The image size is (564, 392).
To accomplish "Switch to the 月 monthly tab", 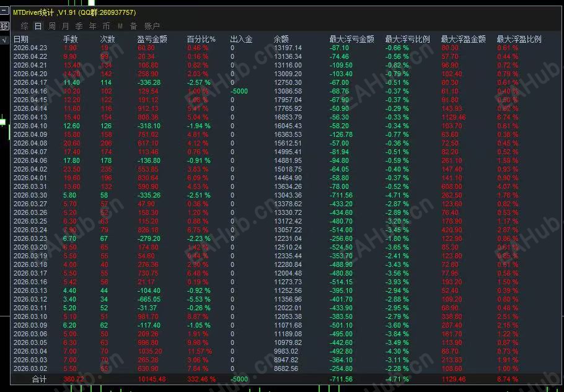I will coord(66,26).
